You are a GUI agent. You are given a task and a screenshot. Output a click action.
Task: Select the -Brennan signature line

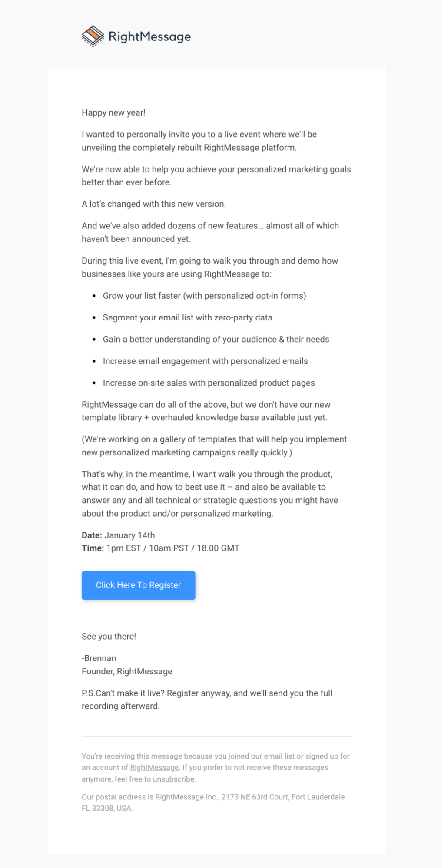pyautogui.click(x=99, y=658)
